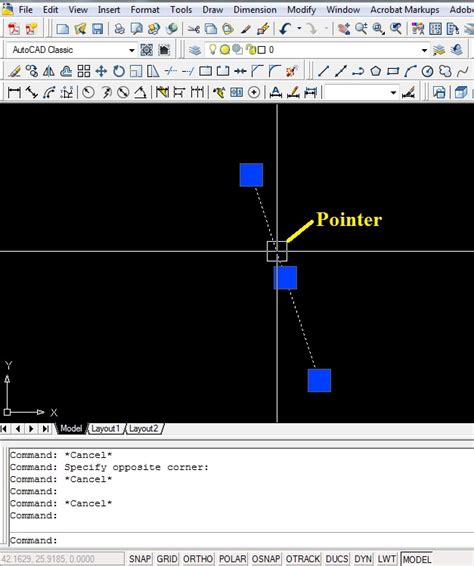Select the Diameter Dimension tool
The image size is (474, 566).
point(123,92)
